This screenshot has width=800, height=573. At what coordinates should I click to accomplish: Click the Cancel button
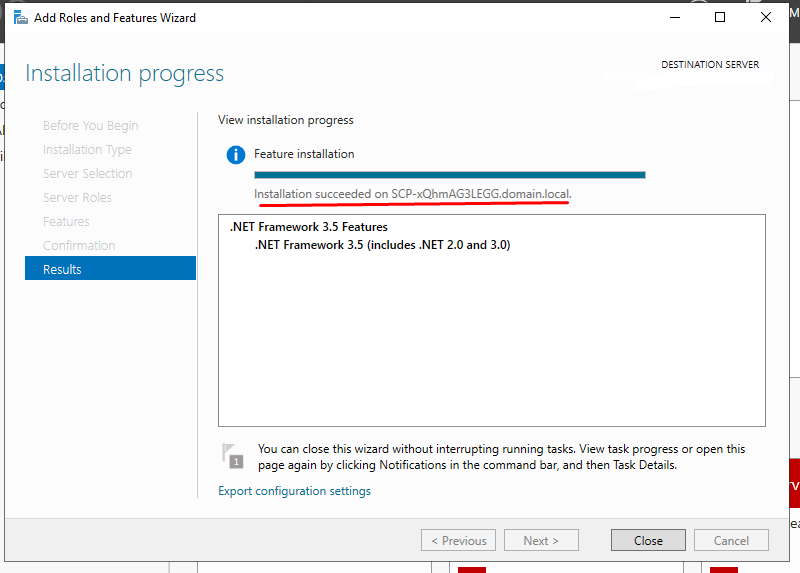[x=731, y=540]
